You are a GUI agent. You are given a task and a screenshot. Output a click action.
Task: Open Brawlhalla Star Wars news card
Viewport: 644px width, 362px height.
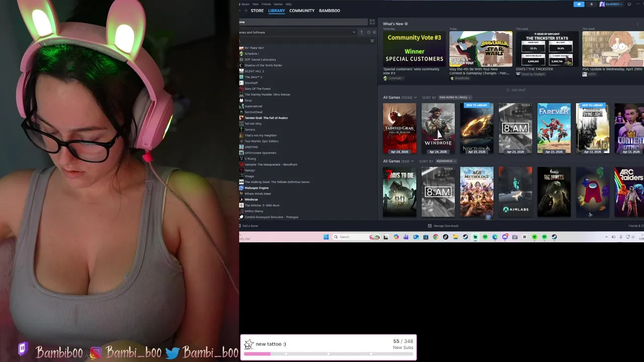click(480, 49)
